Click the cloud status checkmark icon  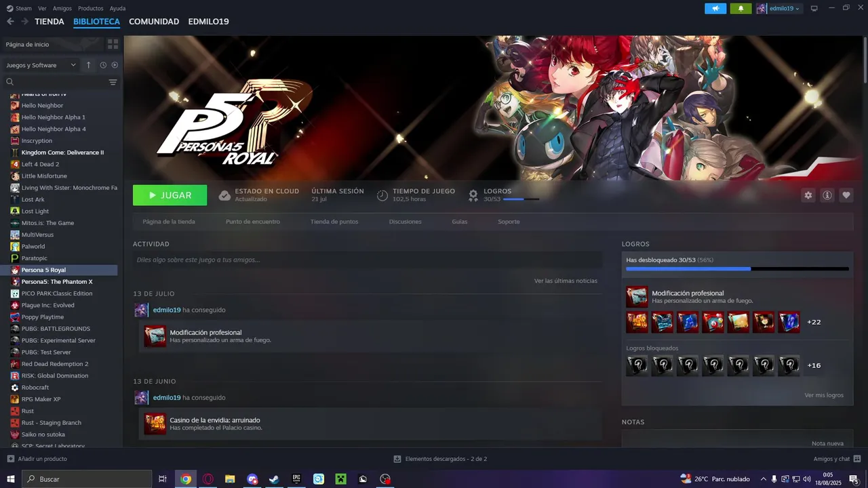pos(224,196)
